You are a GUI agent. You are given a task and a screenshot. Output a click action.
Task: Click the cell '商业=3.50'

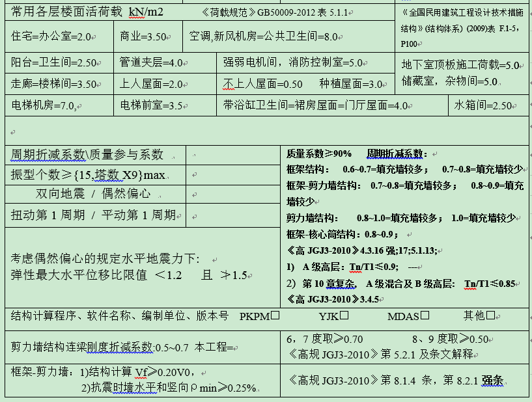point(148,36)
